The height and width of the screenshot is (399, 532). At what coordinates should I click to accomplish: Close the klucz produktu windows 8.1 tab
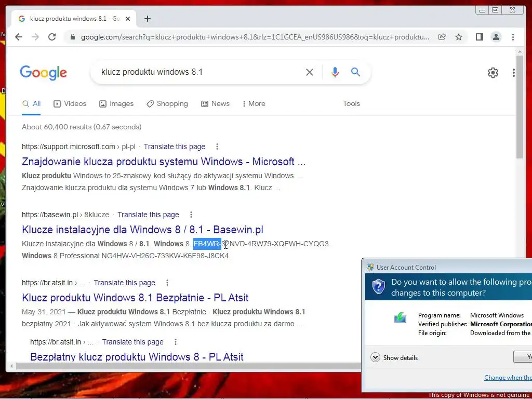128,19
